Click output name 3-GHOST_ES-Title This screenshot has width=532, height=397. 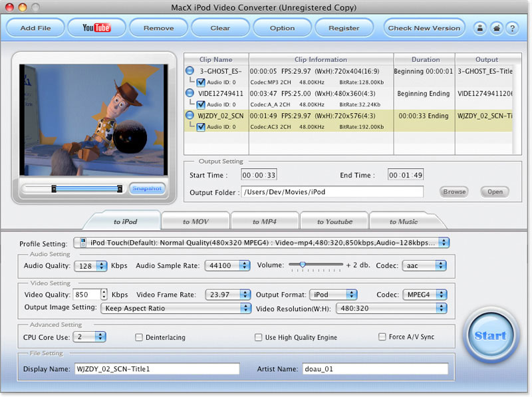[485, 71]
